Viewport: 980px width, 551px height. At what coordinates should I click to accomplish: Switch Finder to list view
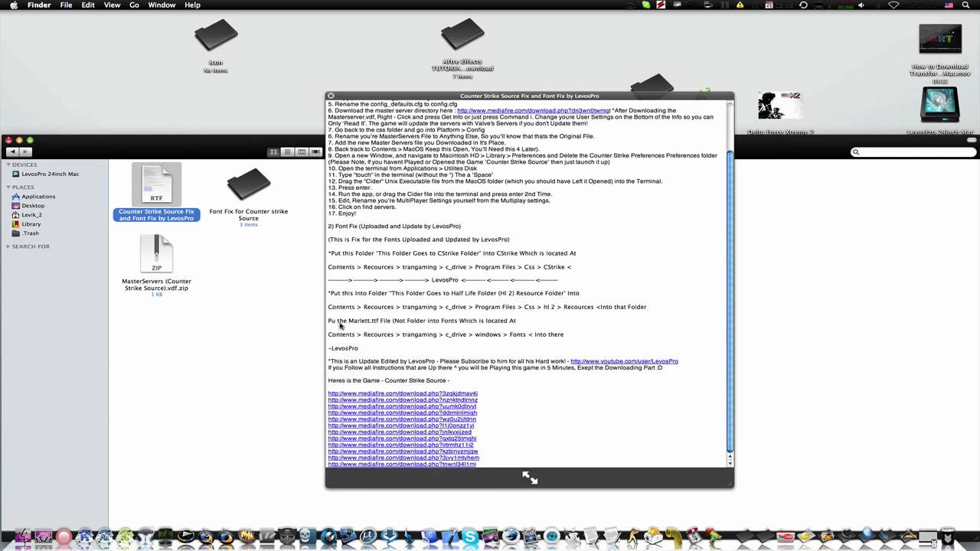[x=287, y=152]
